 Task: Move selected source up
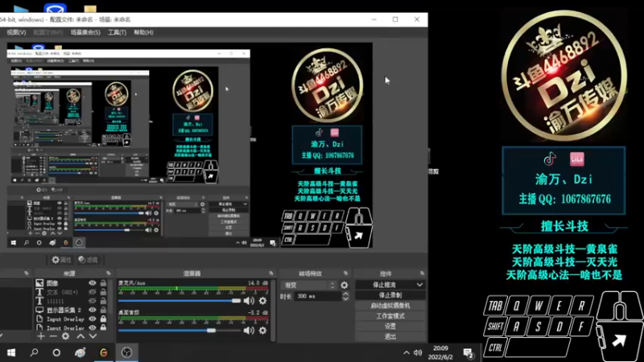click(x=80, y=336)
